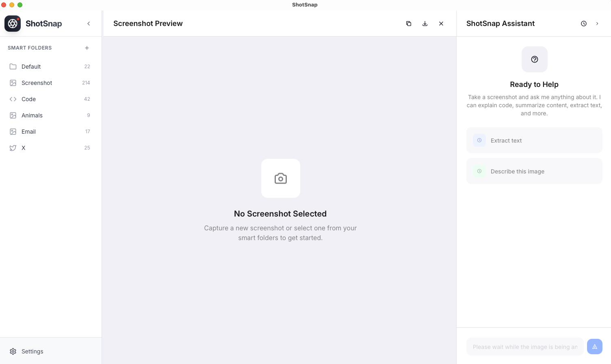Image resolution: width=611 pixels, height=364 pixels.
Task: Open assistant history clock icon
Action: 584,24
